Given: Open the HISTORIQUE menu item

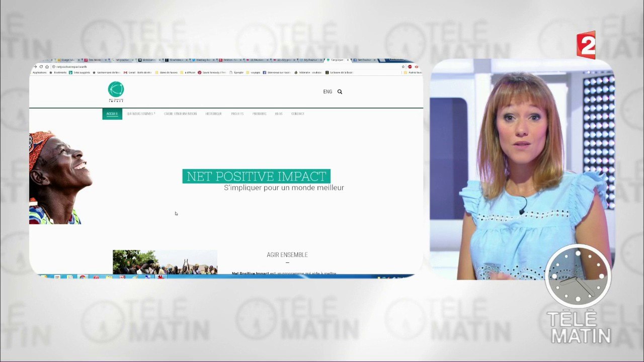Looking at the screenshot, I should (x=213, y=114).
